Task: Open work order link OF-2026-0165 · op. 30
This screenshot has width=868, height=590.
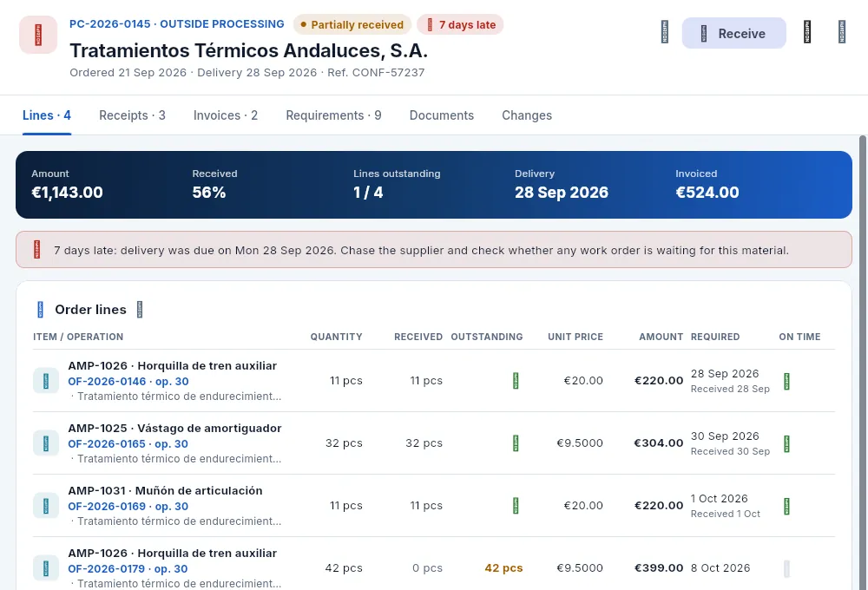Action: coord(128,444)
